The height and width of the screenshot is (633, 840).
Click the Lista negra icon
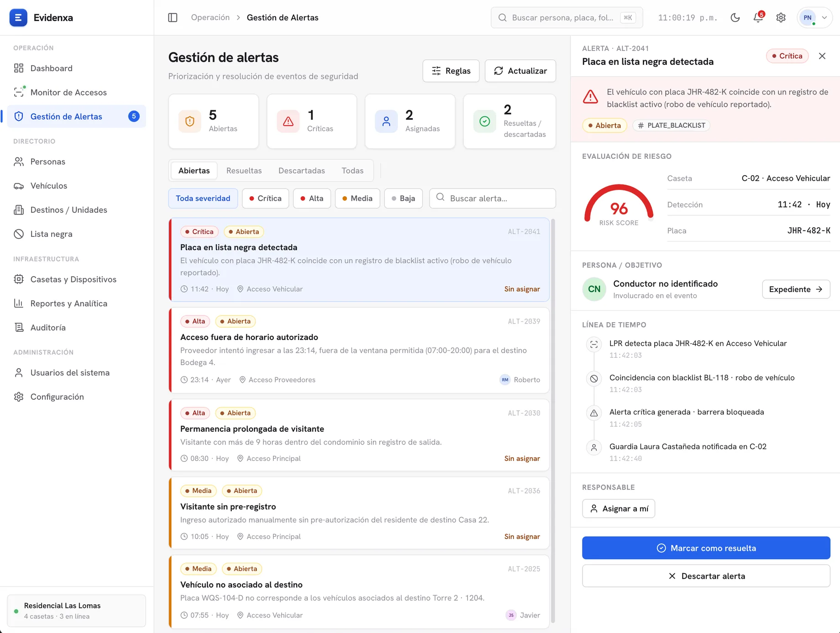[x=19, y=234]
